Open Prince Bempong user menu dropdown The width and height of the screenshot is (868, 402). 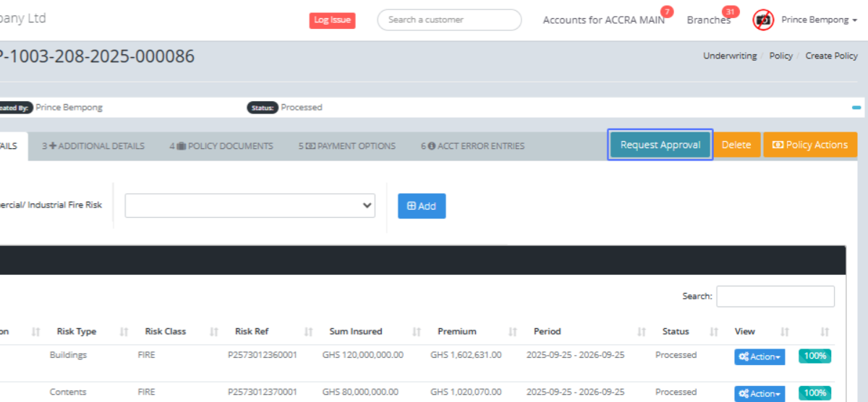click(819, 20)
